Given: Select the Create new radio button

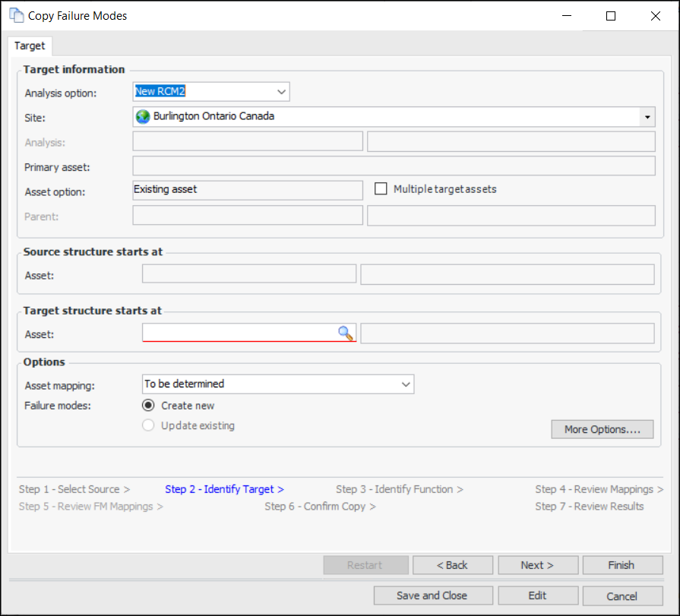Looking at the screenshot, I should click(x=149, y=406).
